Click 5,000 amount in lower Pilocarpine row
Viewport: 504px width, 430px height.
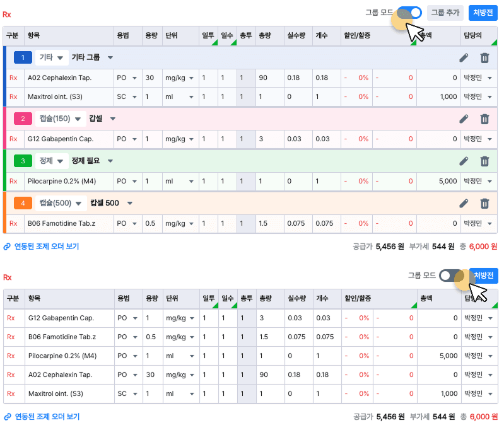(x=448, y=356)
